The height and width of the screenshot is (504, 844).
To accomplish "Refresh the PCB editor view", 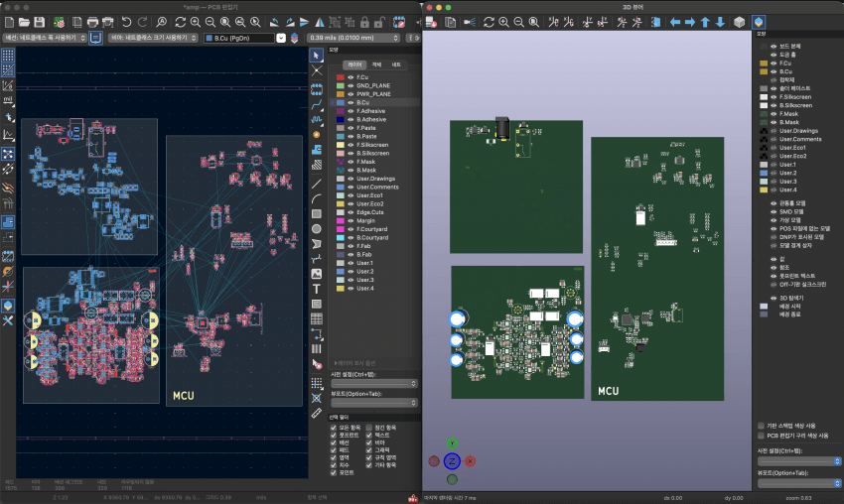I will pos(181,22).
